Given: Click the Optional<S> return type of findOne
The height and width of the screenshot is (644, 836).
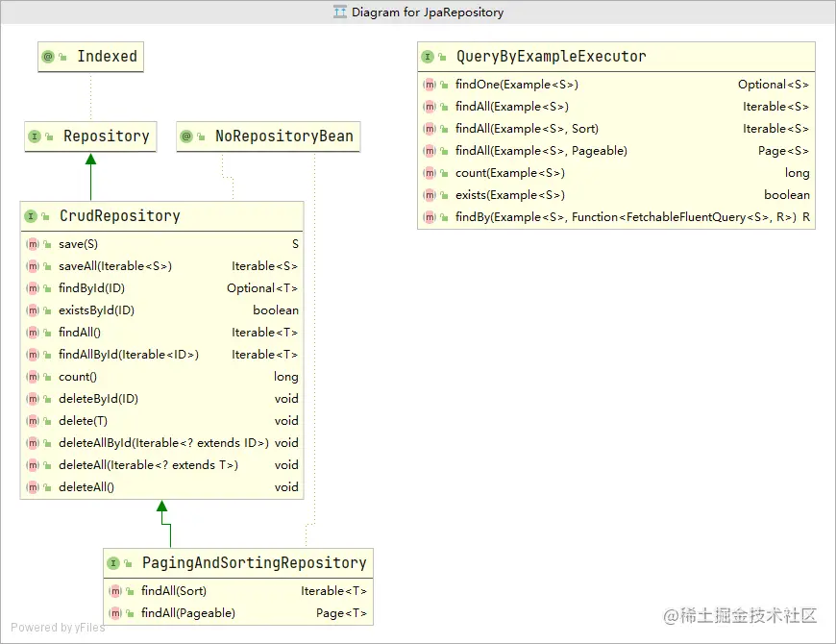Looking at the screenshot, I should tap(774, 85).
